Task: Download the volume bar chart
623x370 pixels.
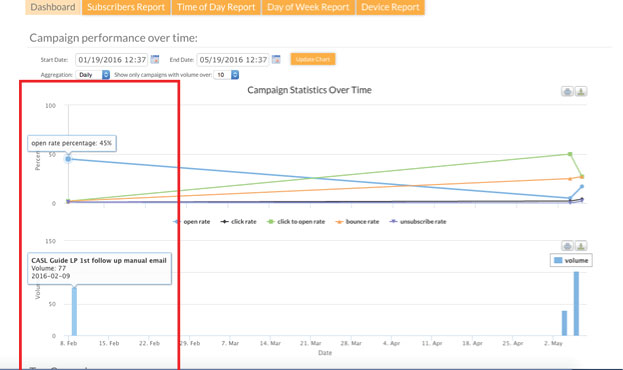Action: 581,246
